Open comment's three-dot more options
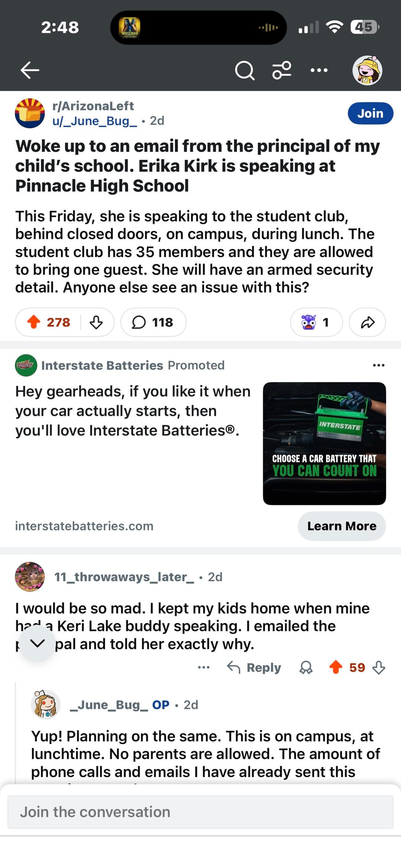This screenshot has height=868, width=401. coord(203,668)
